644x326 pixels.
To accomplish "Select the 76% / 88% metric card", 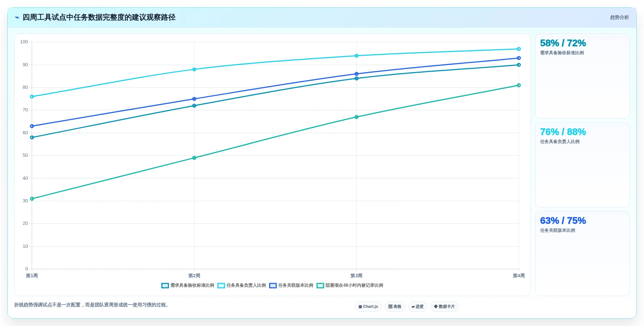I will [582, 165].
